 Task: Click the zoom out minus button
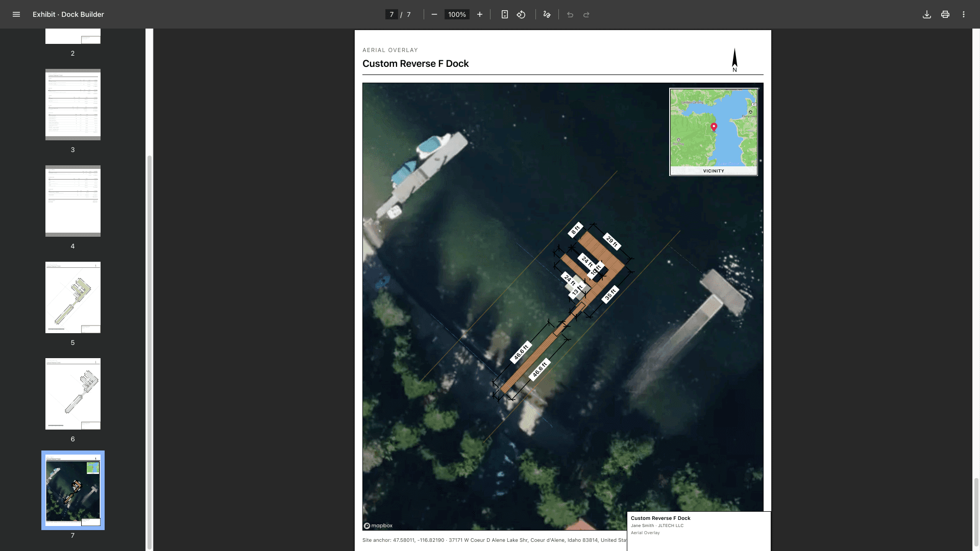point(434,14)
